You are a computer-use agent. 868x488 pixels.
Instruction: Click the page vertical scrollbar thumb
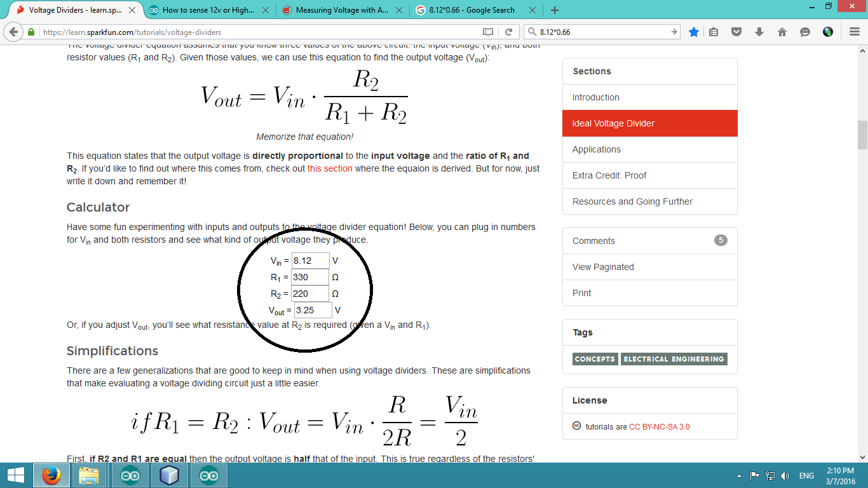(x=862, y=135)
